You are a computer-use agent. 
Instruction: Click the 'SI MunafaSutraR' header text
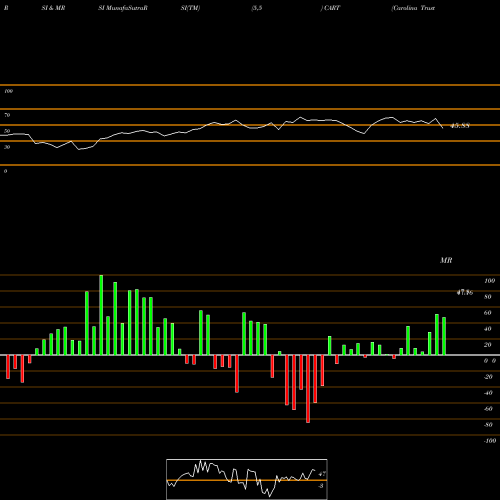(x=123, y=8)
